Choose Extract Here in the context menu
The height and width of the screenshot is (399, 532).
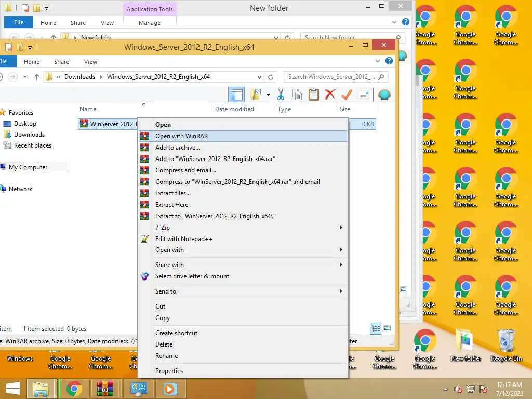243,205
